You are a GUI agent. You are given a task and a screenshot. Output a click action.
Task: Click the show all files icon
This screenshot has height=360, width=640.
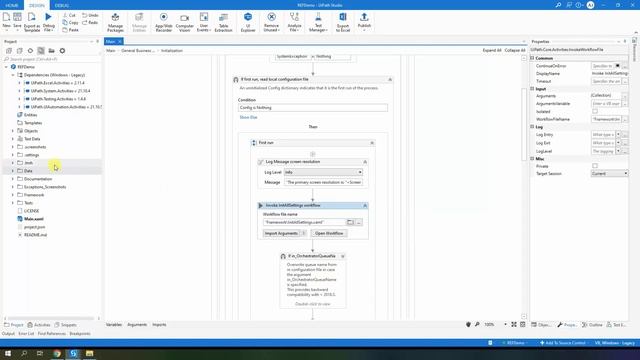41,51
